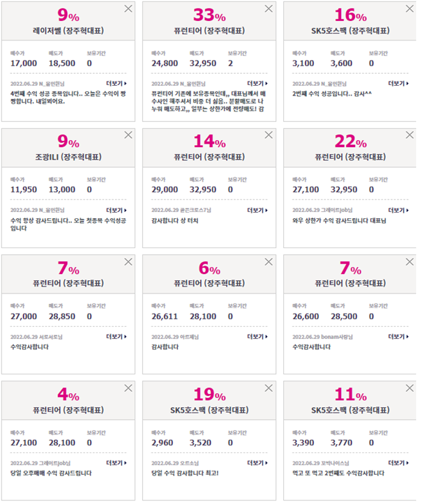Viewport: 427px width, 504px height.
Task: Click 더보기 on the 11% SK5호스팩 review
Action: point(398,463)
